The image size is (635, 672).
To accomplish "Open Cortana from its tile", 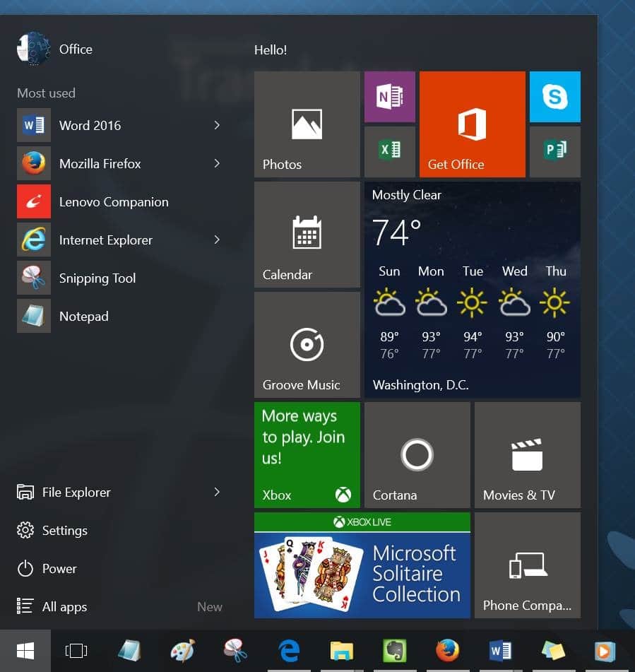I will (416, 454).
